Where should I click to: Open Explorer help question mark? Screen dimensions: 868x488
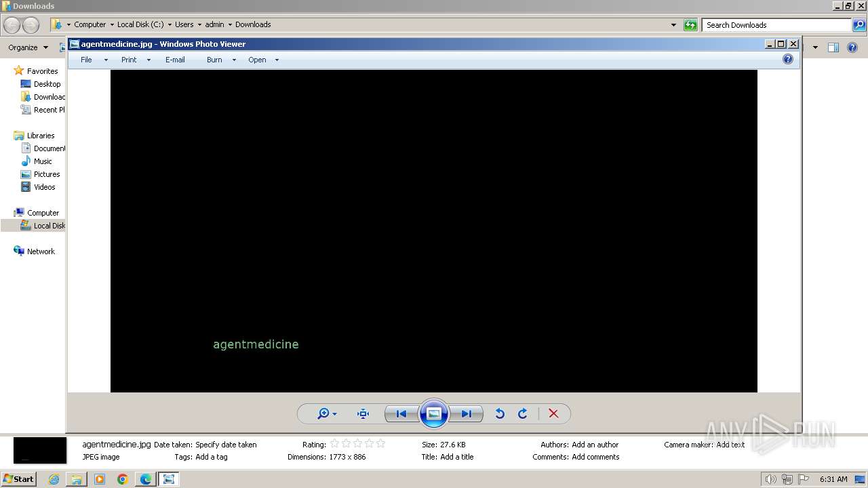point(854,47)
